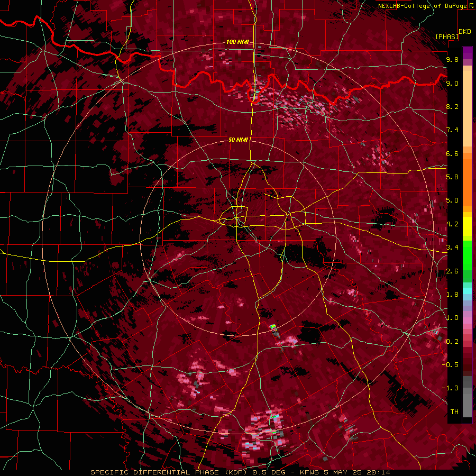
Task: Pick the purple top segment of color bar
Action: [x=467, y=53]
